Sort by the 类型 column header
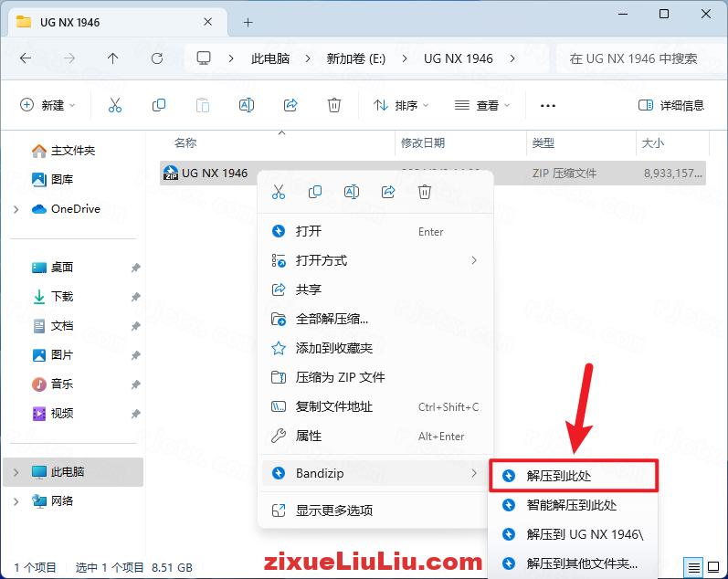This screenshot has width=728, height=579. (543, 143)
